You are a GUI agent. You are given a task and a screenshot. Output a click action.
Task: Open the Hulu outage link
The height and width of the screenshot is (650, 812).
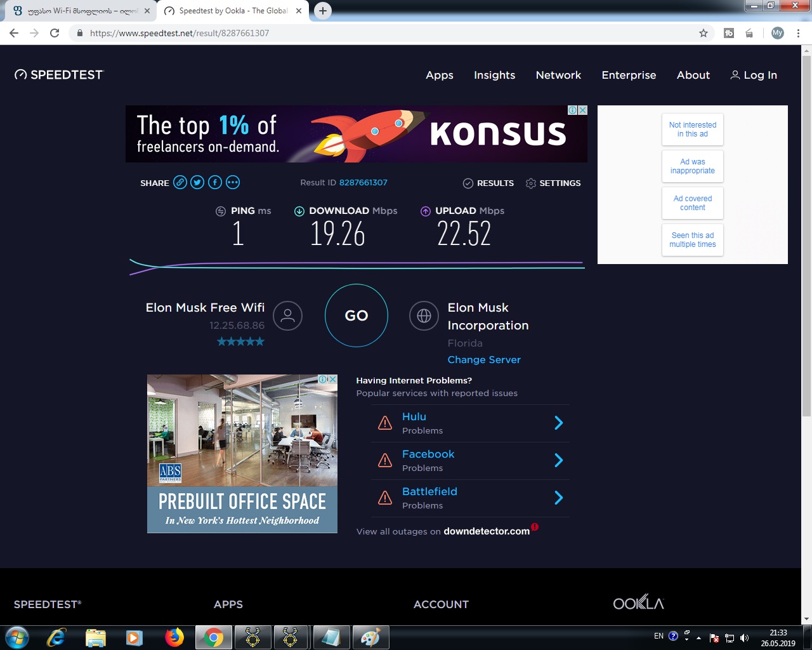coord(414,417)
